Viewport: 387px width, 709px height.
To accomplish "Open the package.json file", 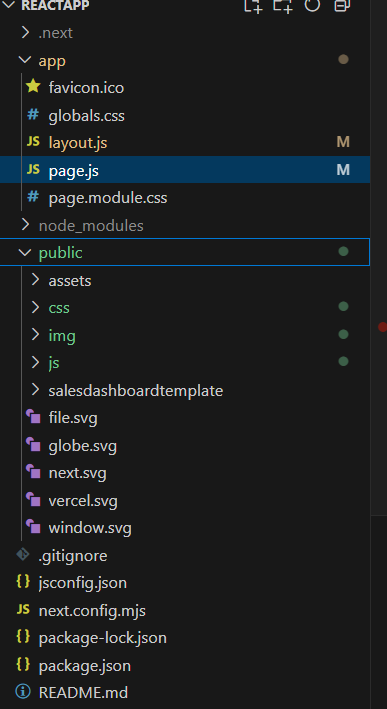I will coord(85,666).
